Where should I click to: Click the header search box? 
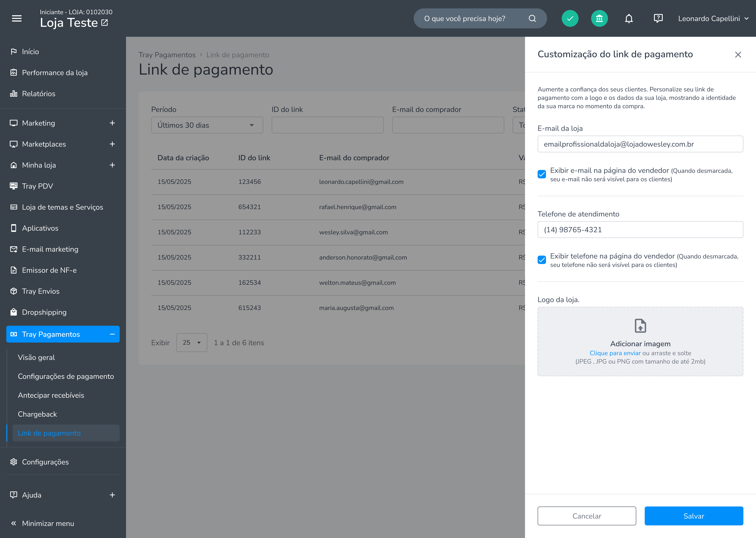tap(480, 19)
